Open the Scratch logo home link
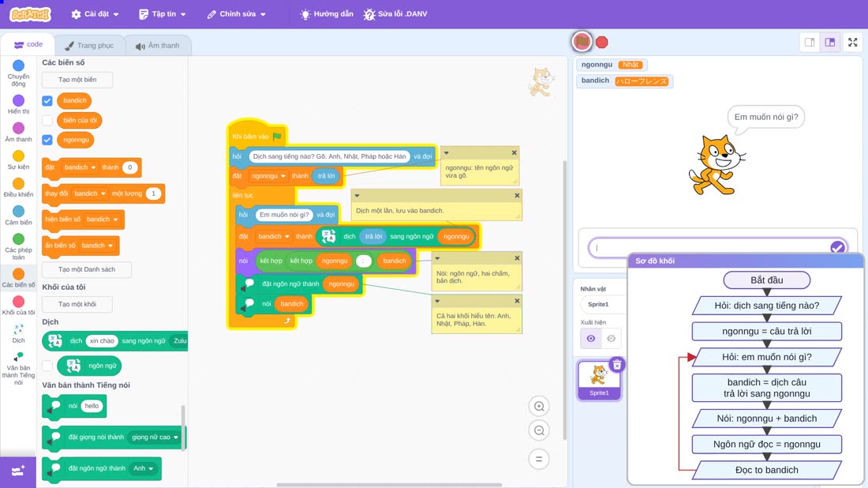Screen dimensions: 868x488 (31, 14)
